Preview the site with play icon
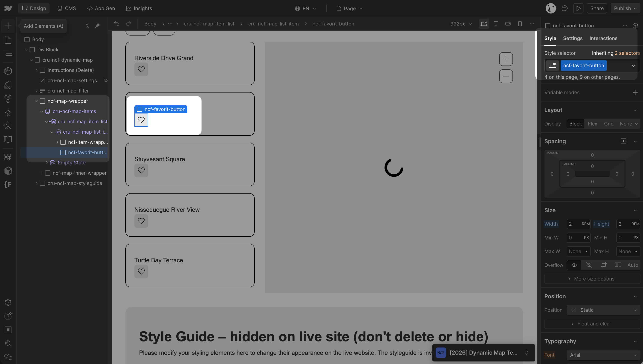Screen dimensions: 643x364 tap(578, 8)
